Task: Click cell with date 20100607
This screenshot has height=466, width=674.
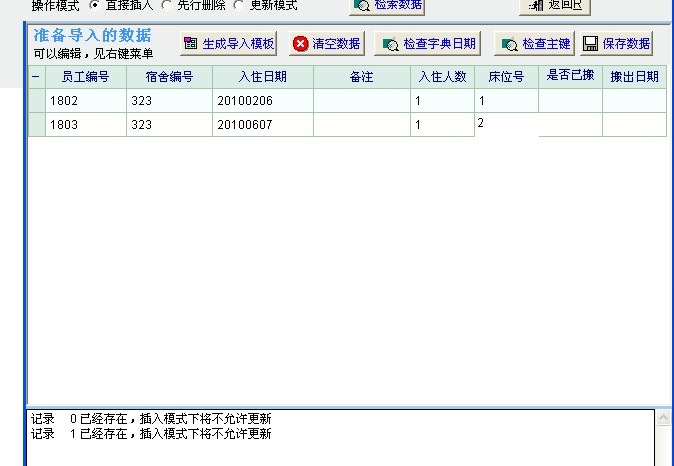Action: point(262,125)
